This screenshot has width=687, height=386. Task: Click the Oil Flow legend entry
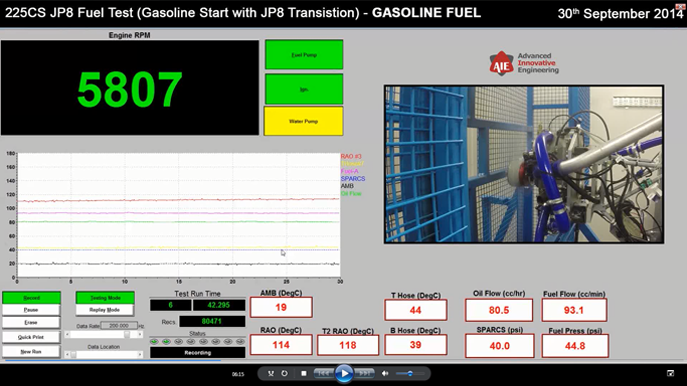point(351,194)
